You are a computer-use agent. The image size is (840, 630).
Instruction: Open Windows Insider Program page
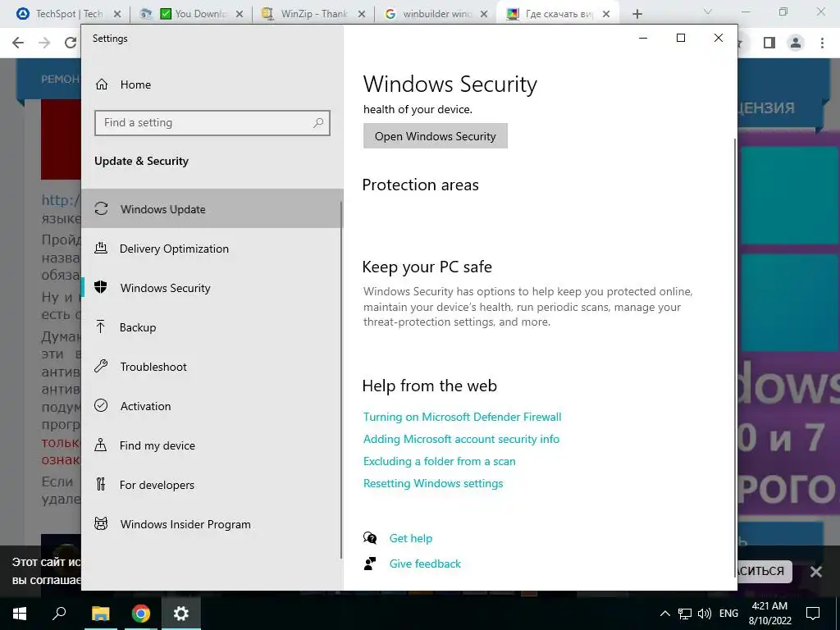click(x=211, y=523)
